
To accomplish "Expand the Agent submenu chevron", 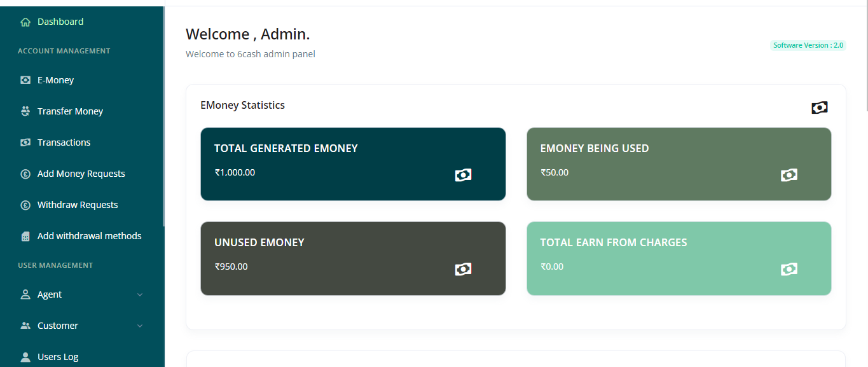I will pos(140,294).
